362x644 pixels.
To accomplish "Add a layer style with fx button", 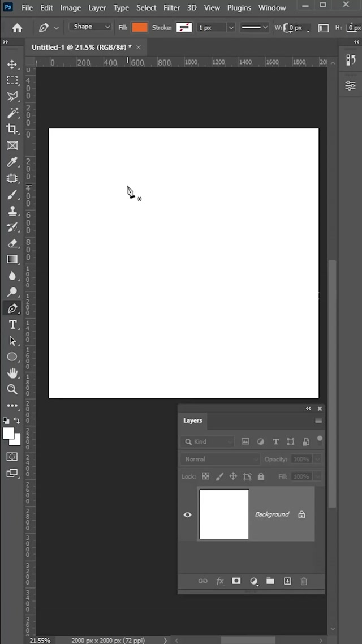I will [220, 581].
